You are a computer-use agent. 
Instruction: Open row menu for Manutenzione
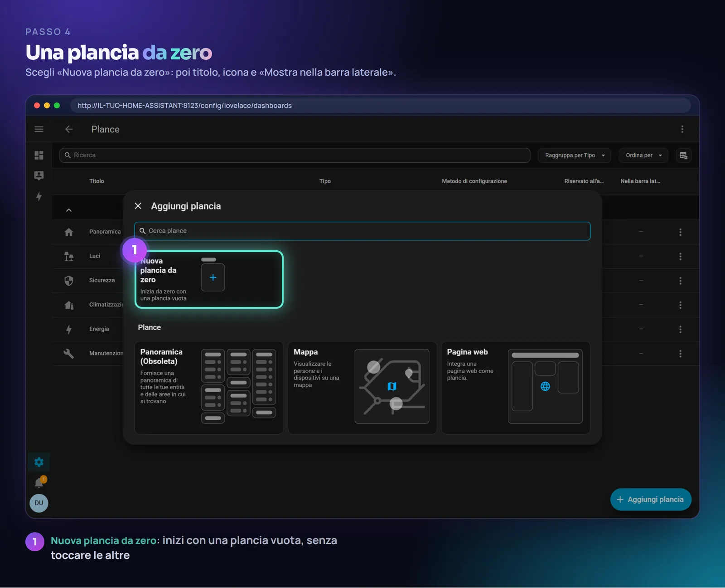680,354
